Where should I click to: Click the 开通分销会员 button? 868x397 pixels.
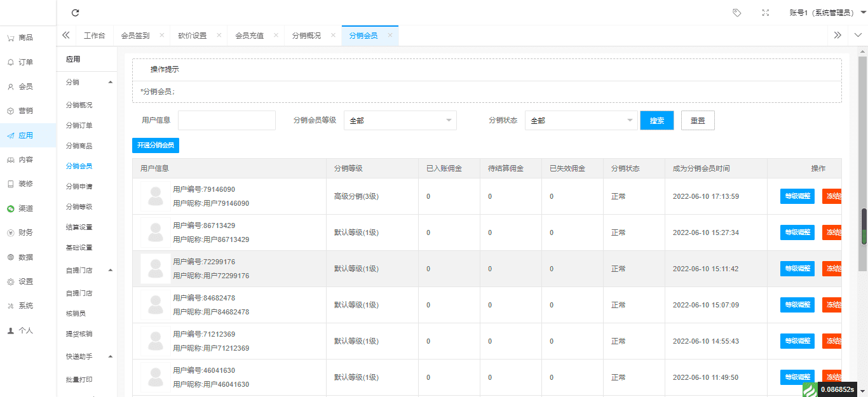click(156, 145)
